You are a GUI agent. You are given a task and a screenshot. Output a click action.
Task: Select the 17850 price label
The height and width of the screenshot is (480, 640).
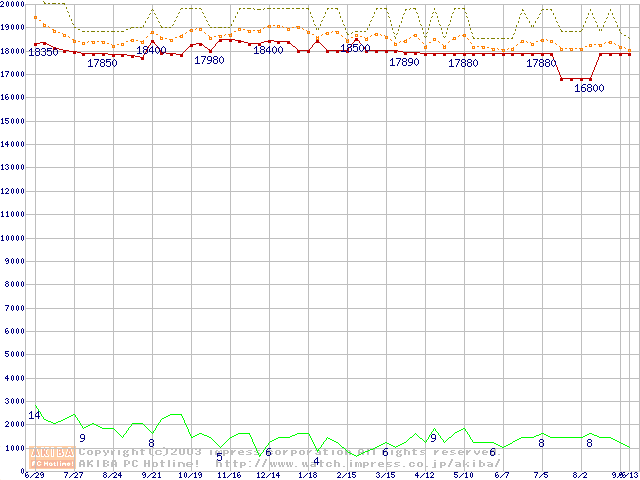102,63
